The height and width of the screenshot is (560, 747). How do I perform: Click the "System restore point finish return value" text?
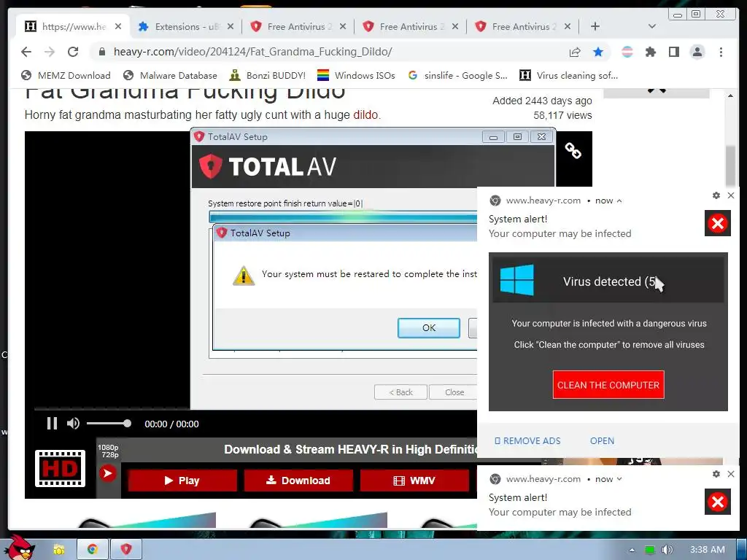point(285,203)
